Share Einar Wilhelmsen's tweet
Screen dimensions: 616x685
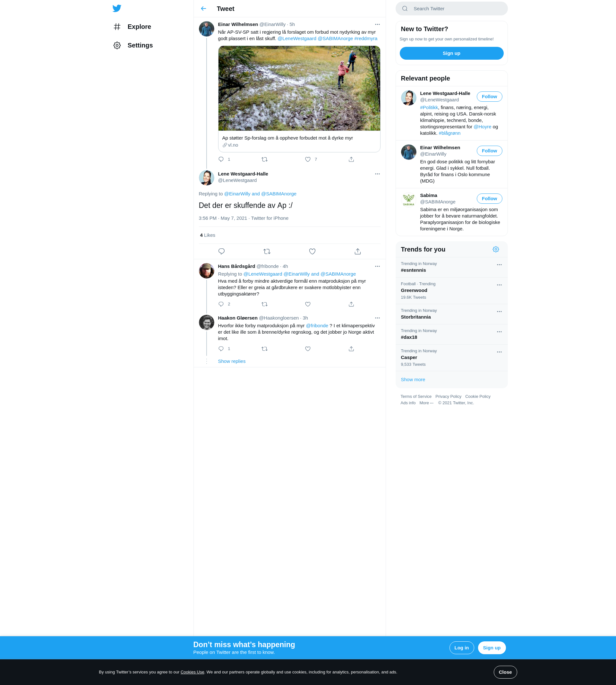[351, 159]
